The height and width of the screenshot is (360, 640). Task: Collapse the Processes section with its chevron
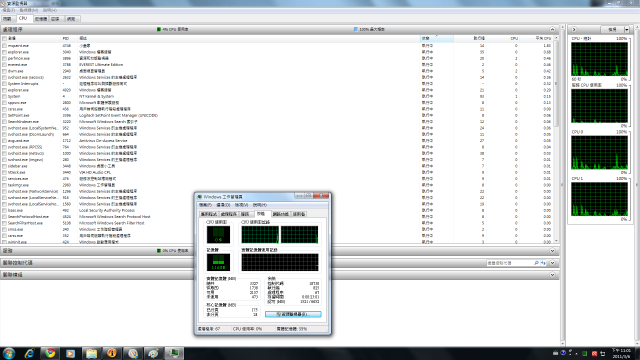pos(552,29)
